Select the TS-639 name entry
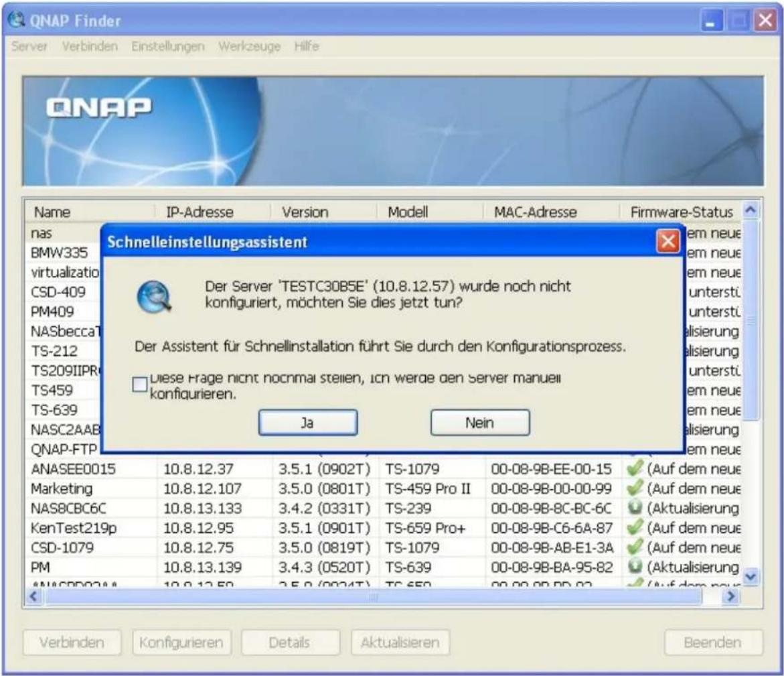The image size is (784, 676). click(54, 410)
